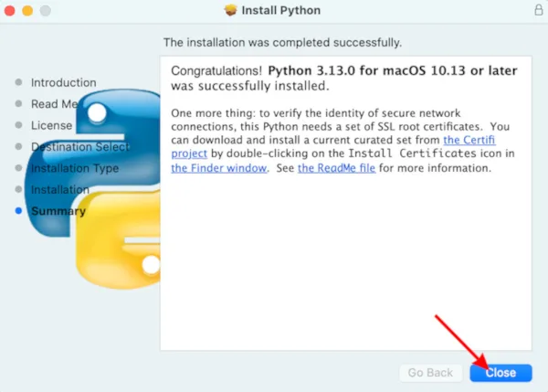
Task: Click the Installation step bullet
Action: point(18,189)
